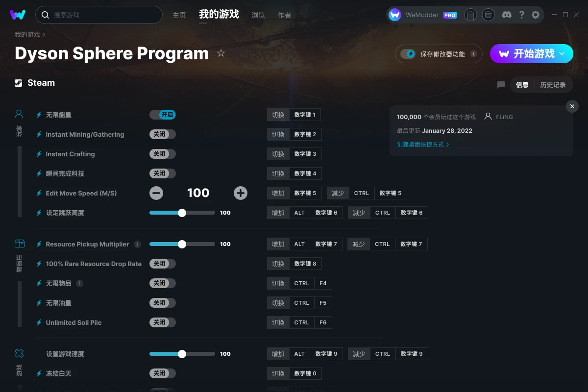Screen dimensions: 588x392
Task: Favorite Dyson Sphere Program with the star
Action: tap(221, 53)
